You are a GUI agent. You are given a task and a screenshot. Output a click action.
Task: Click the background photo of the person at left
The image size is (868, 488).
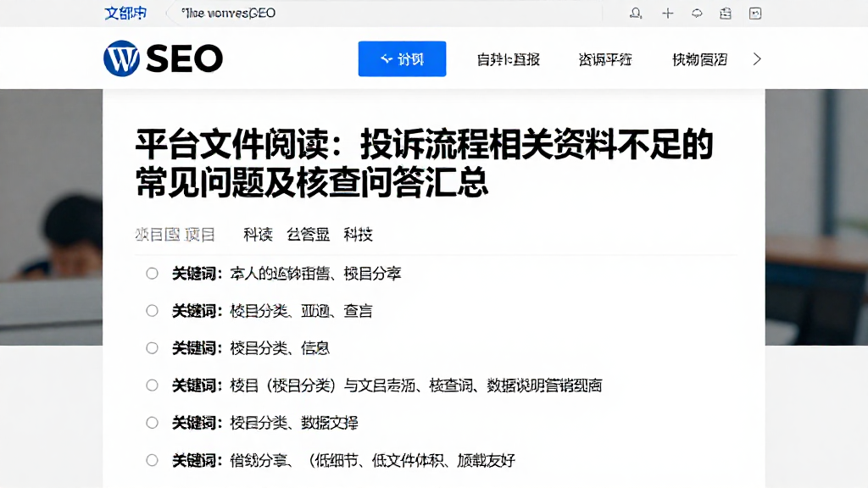coord(51,217)
